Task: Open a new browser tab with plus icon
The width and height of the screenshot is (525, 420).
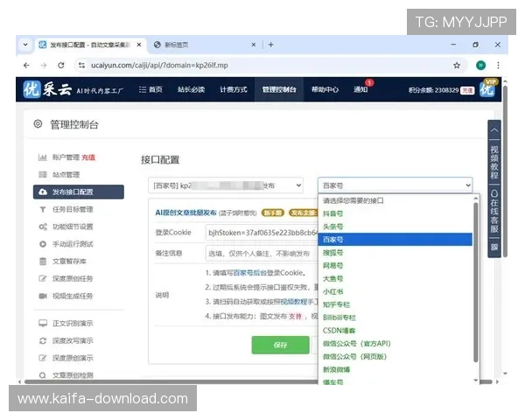Action: (x=271, y=45)
